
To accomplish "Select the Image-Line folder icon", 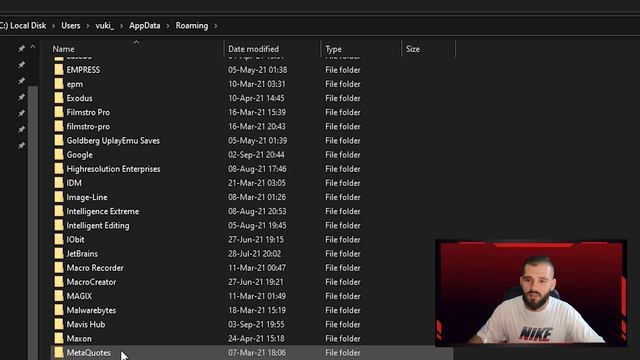I will coord(59,197).
